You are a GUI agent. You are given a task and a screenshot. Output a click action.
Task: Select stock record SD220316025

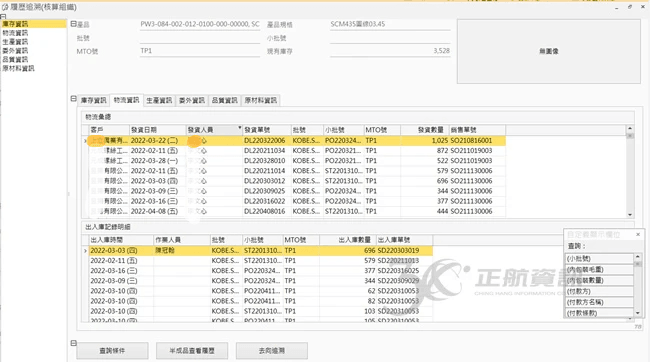[261, 271]
